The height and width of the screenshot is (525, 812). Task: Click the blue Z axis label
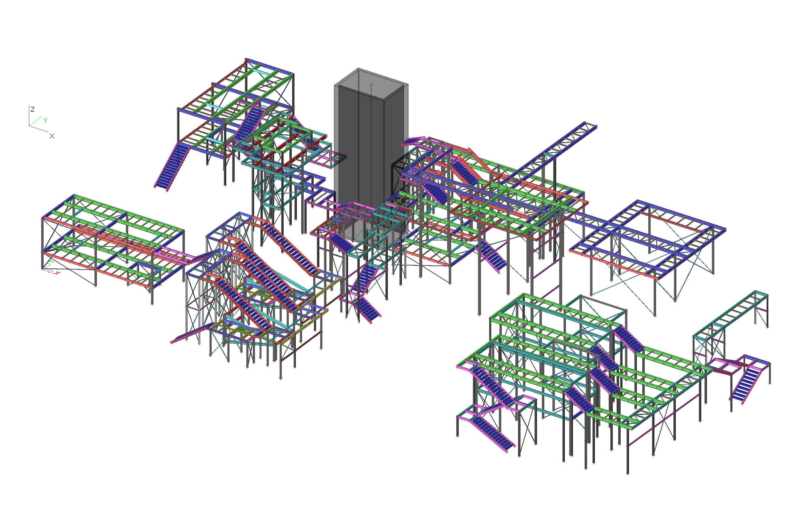[32, 109]
